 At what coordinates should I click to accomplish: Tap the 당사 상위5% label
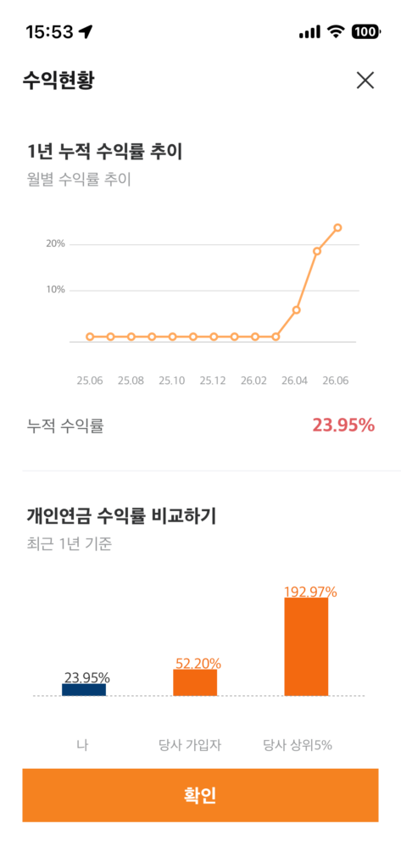coord(297,745)
